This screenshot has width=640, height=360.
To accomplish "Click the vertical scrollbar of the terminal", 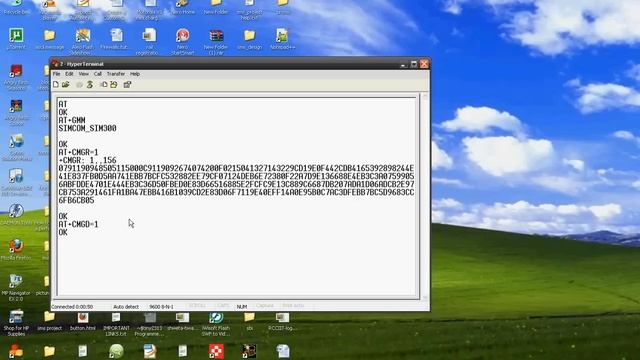I will click(x=424, y=196).
